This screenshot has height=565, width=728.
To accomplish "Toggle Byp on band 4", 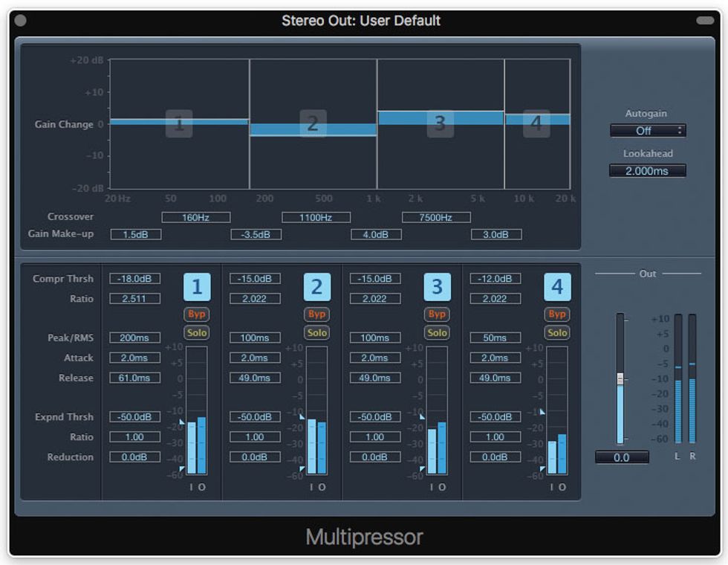I will pos(557,314).
